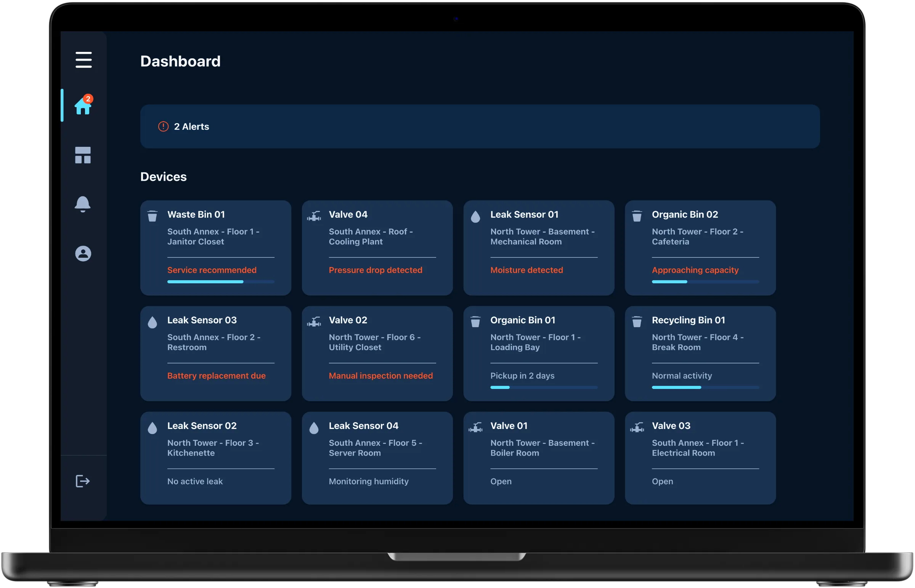Click 'North Tower - Floor 6 - Utility Closet' location
This screenshot has width=915, height=588.
point(374,342)
